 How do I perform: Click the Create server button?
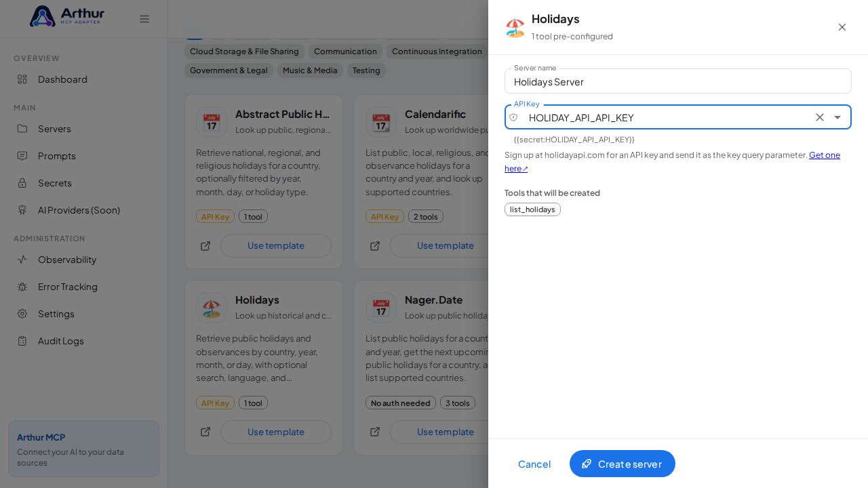click(623, 464)
